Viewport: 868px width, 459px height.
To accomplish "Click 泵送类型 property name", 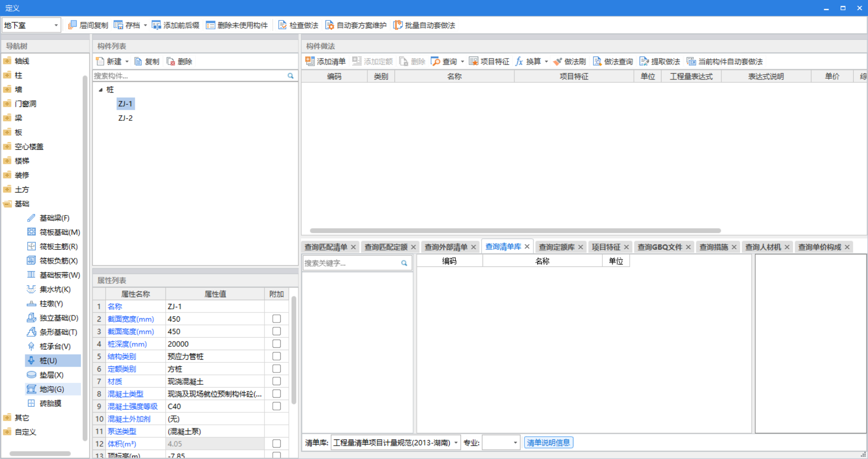I will pos(122,431).
